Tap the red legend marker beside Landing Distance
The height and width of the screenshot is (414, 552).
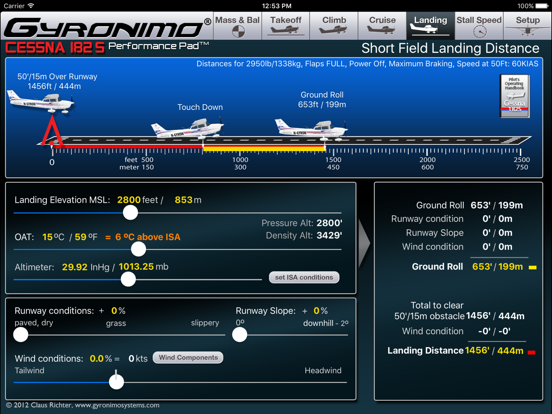click(x=532, y=352)
